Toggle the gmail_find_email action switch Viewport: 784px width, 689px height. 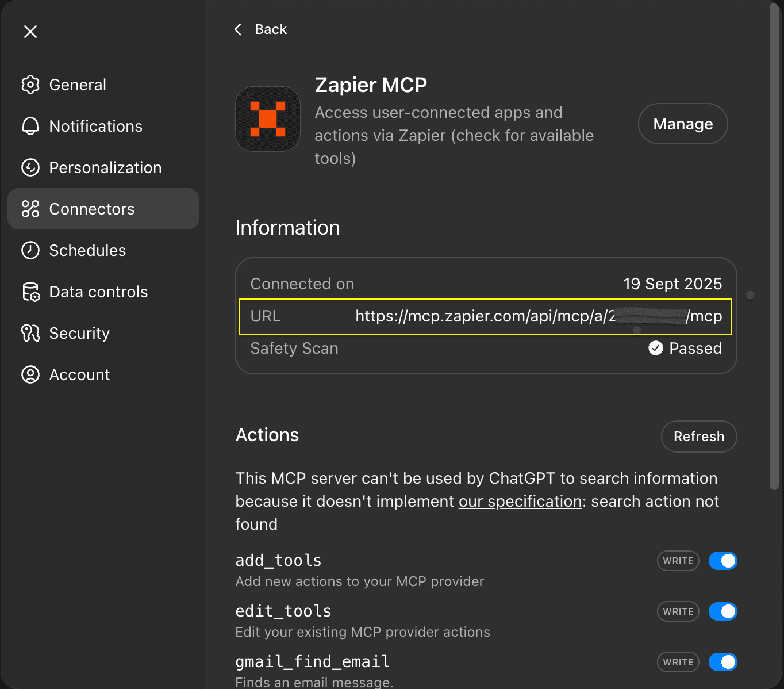pyautogui.click(x=722, y=662)
